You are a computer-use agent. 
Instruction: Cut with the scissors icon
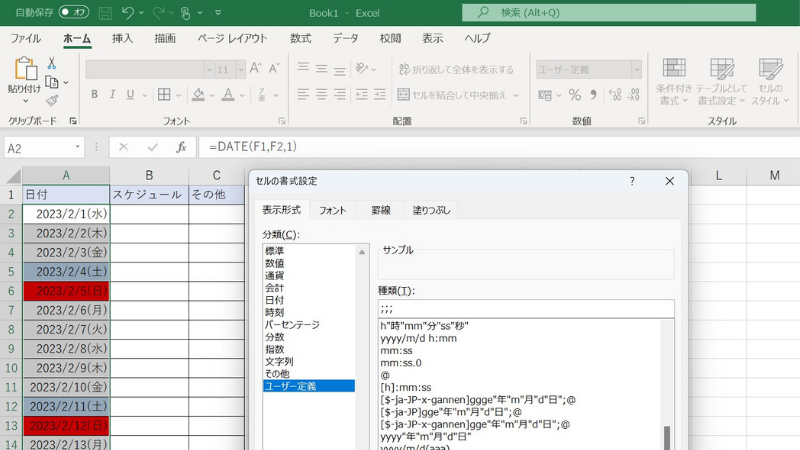pos(52,63)
